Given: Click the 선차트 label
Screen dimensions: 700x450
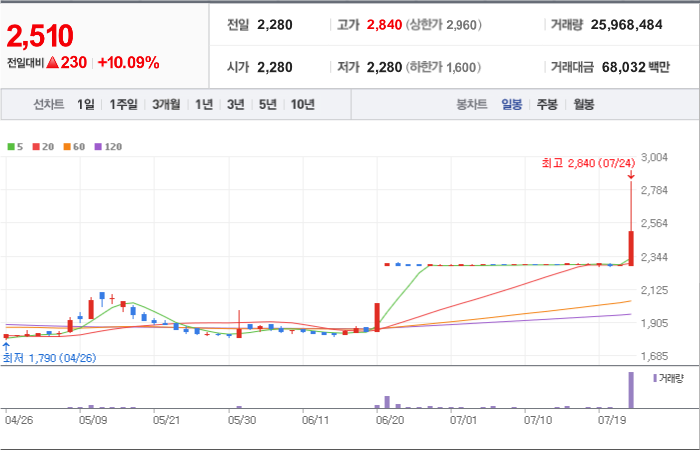Looking at the screenshot, I should [x=49, y=104].
